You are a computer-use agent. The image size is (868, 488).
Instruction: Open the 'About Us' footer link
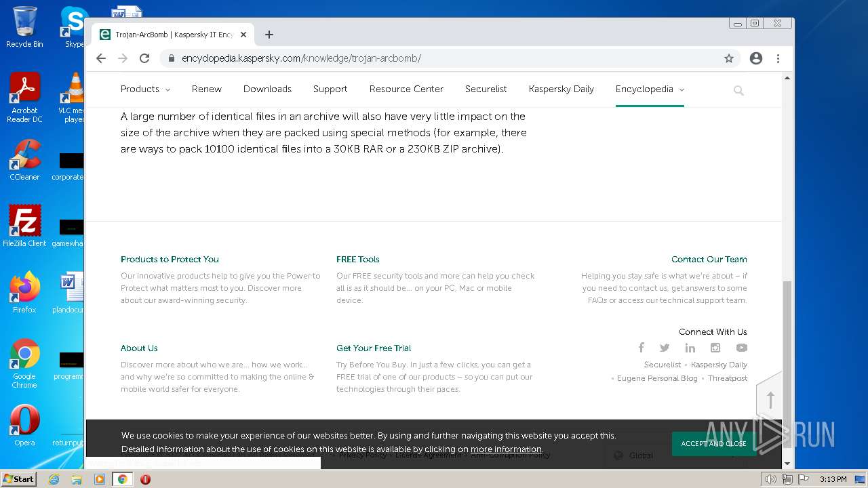click(139, 348)
